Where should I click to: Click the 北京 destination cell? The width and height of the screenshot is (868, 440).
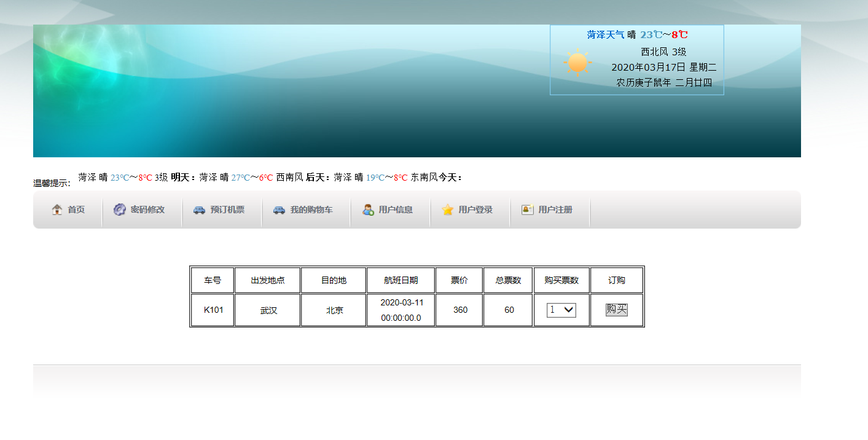tap(334, 310)
